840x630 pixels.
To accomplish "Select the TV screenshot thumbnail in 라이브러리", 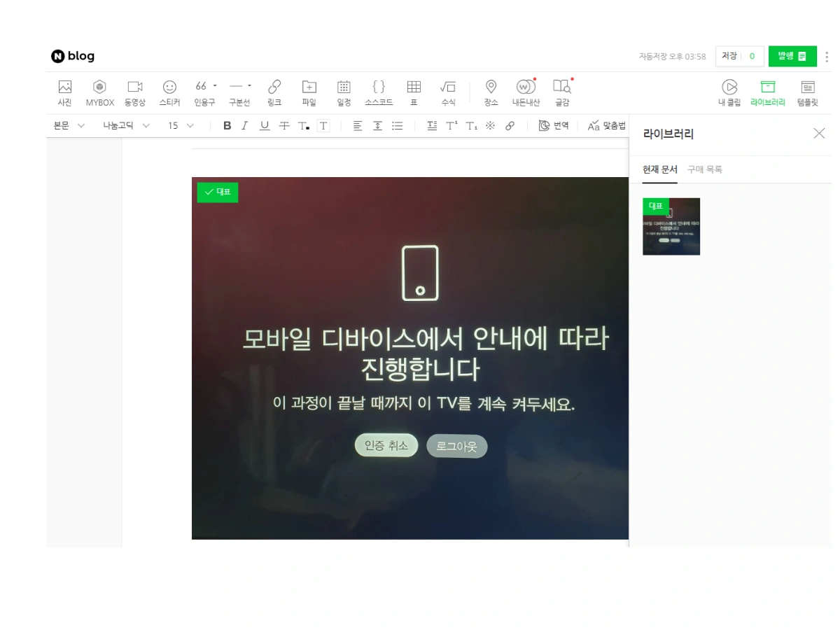I will pyautogui.click(x=671, y=226).
